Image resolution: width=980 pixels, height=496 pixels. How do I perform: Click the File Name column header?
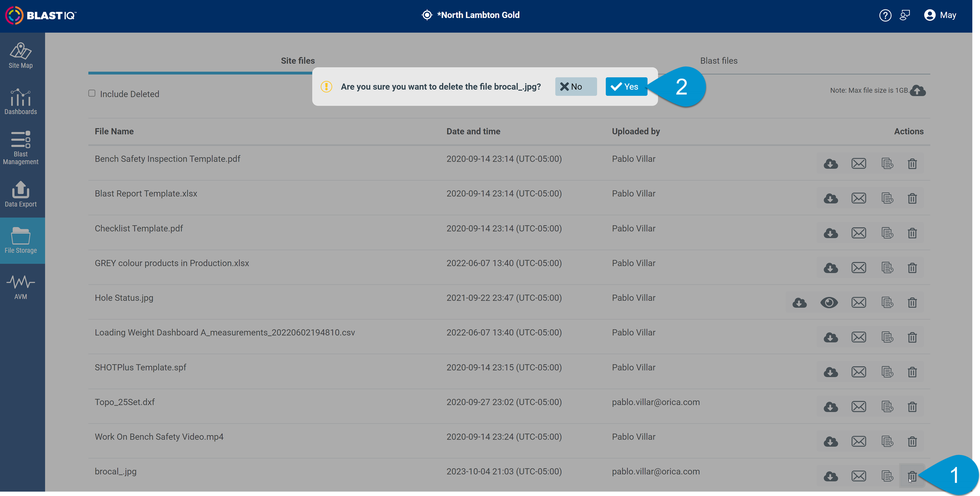(x=114, y=131)
